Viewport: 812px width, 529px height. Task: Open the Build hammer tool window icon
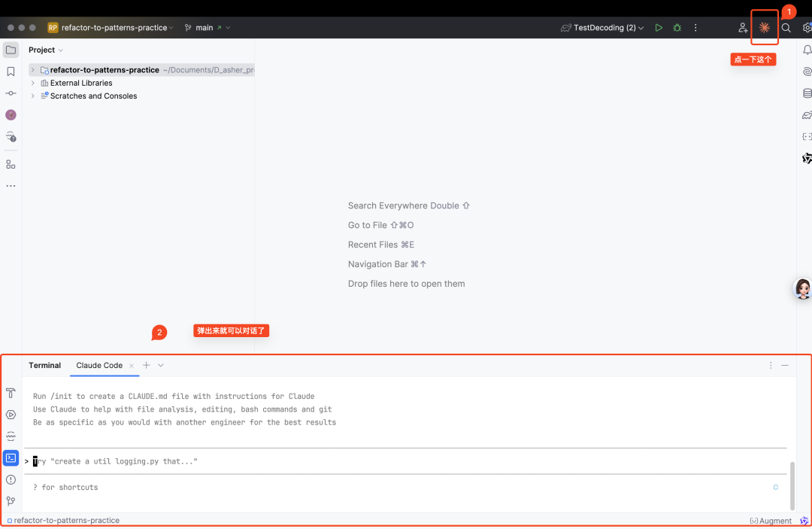pos(11,394)
